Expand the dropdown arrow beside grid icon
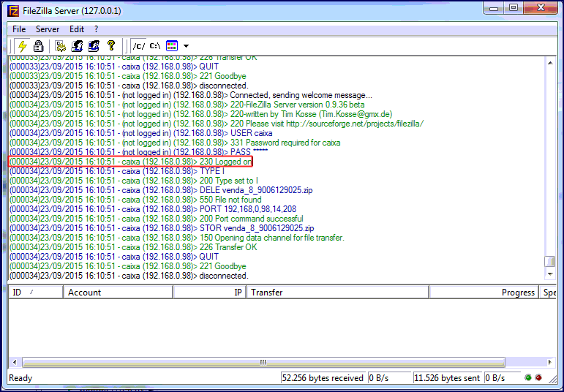This screenshot has width=564, height=392. (186, 46)
